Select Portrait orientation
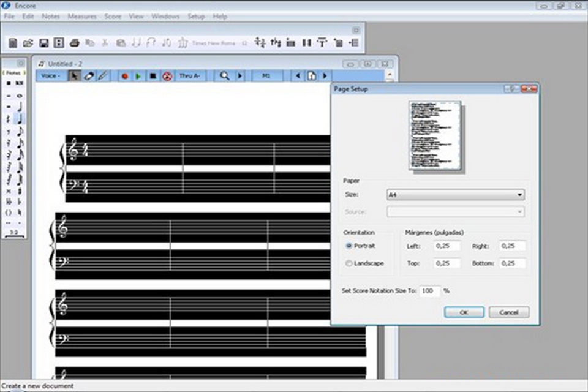Image resolution: width=588 pixels, height=392 pixels. click(349, 246)
